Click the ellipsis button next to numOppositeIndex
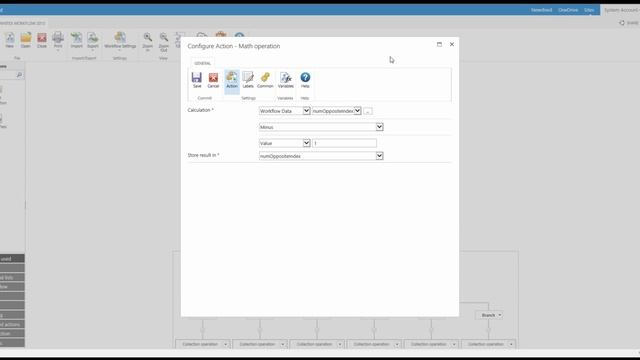The height and width of the screenshot is (360, 640). [x=368, y=111]
